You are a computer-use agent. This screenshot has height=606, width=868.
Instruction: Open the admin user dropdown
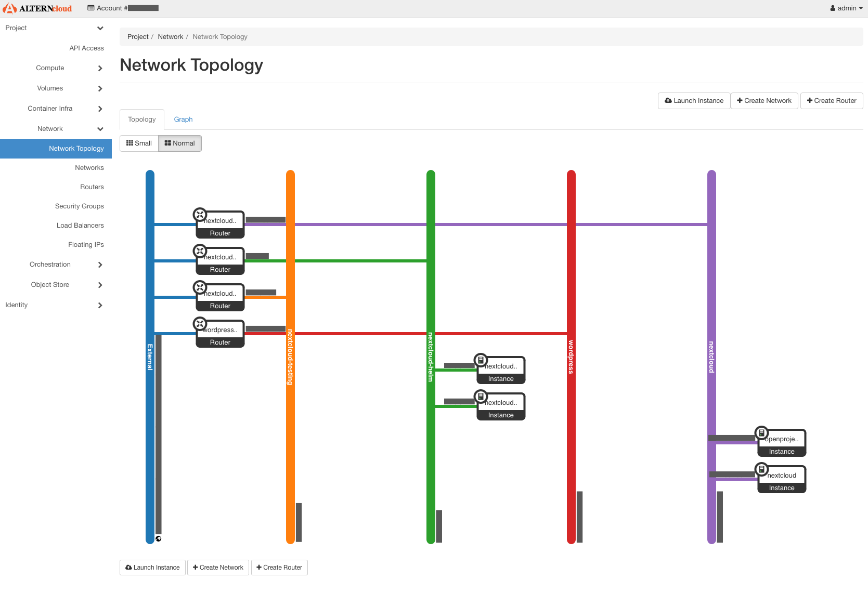coord(846,8)
